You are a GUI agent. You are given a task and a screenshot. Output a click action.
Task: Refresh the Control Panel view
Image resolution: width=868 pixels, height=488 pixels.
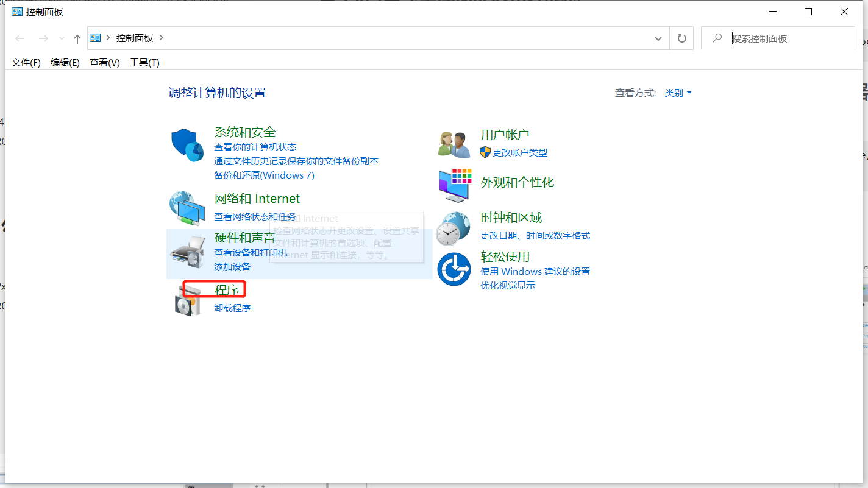coord(681,38)
